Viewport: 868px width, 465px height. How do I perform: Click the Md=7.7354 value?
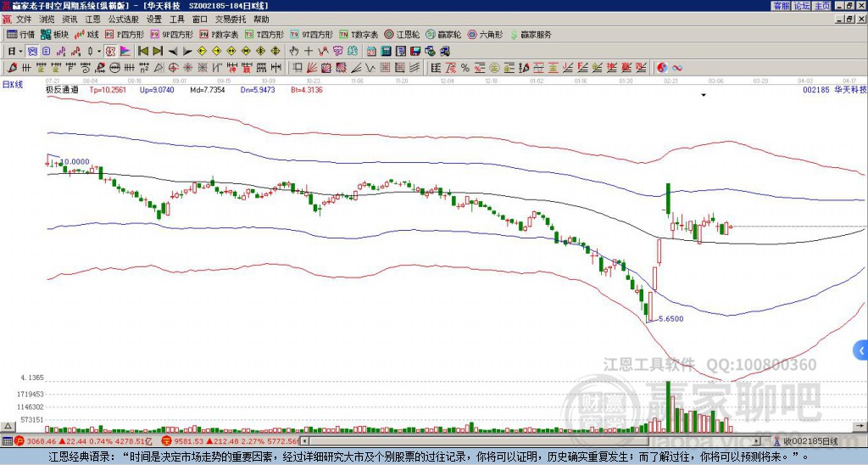click(208, 90)
